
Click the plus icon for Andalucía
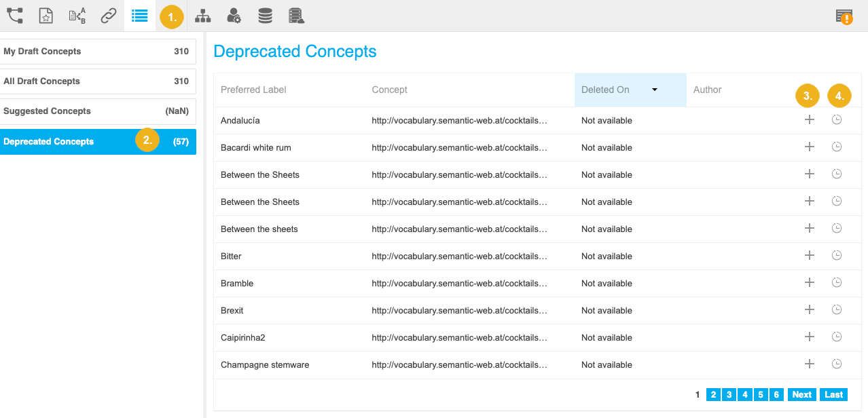pos(809,119)
